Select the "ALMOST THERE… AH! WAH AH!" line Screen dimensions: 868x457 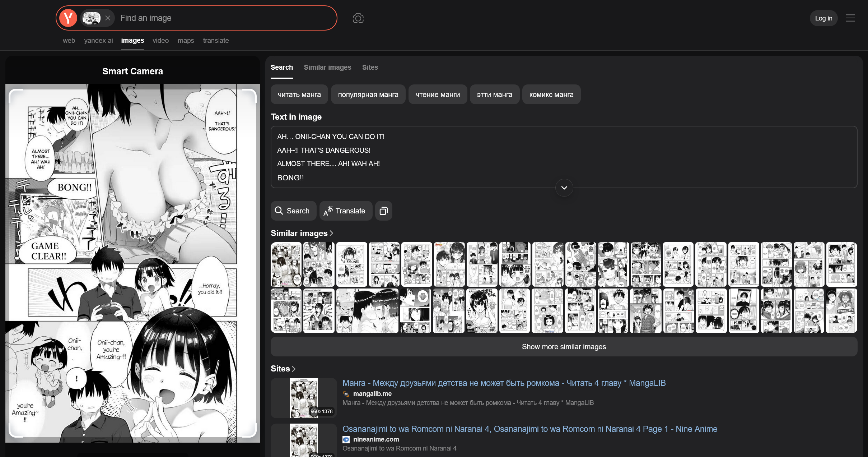[328, 163]
